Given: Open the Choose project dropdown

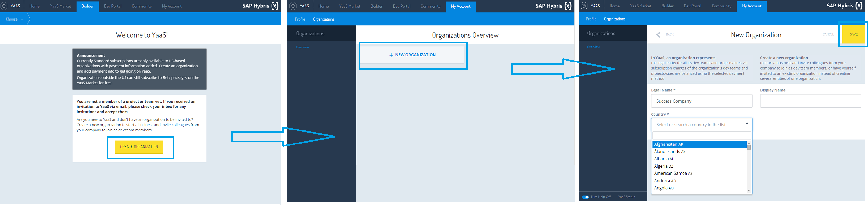Looking at the screenshot, I should pyautogui.click(x=14, y=19).
